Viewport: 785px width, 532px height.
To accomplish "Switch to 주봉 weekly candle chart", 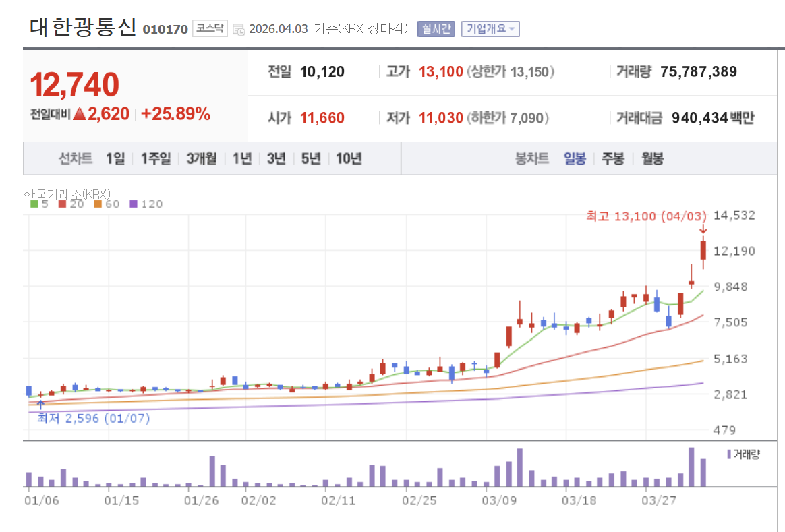I will (x=613, y=158).
